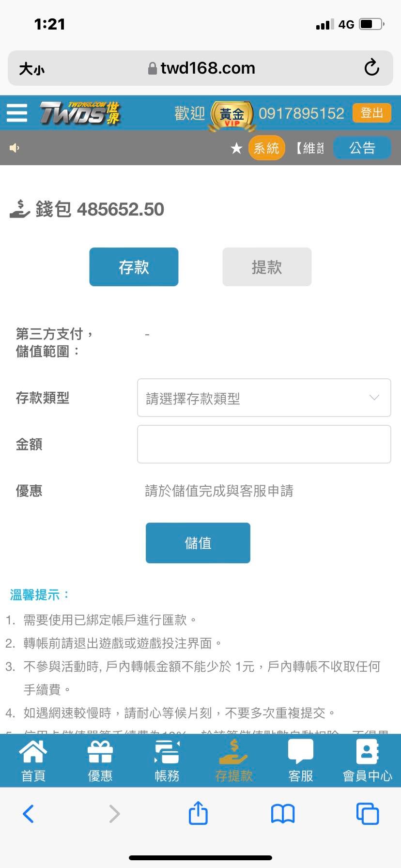Focus the 金額 amount input field
The image size is (401, 868).
tap(264, 444)
